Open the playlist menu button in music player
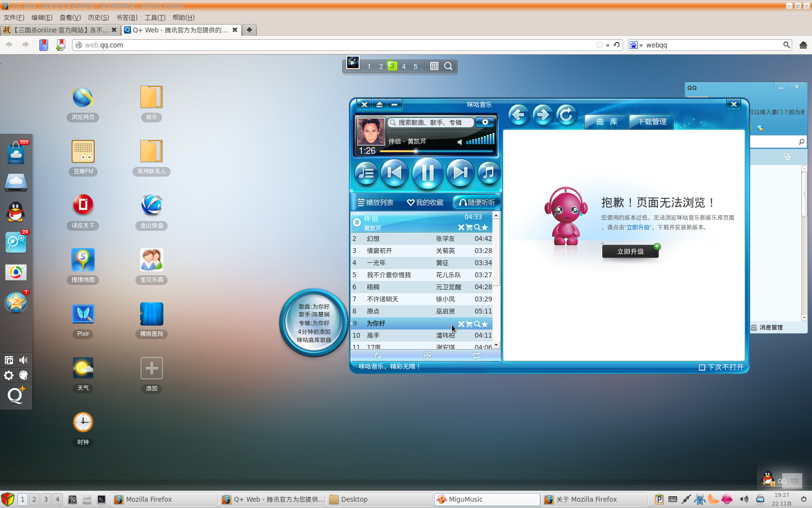The image size is (812, 508). (x=366, y=173)
